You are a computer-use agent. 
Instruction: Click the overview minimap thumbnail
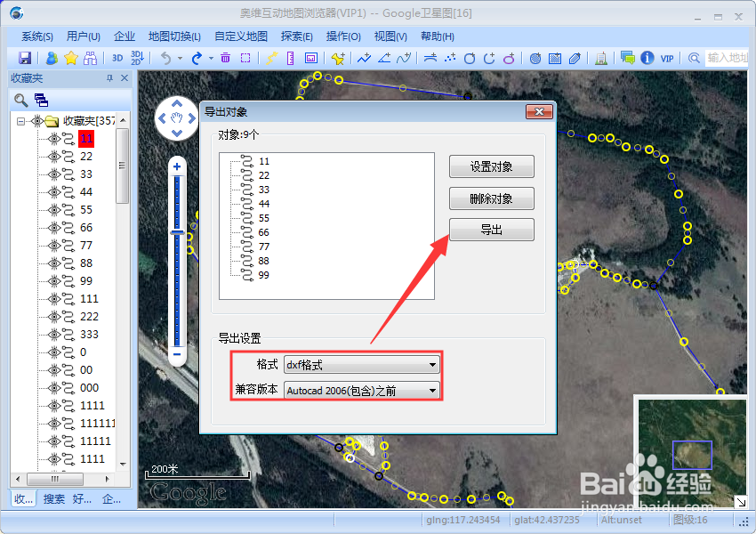pyautogui.click(x=692, y=452)
